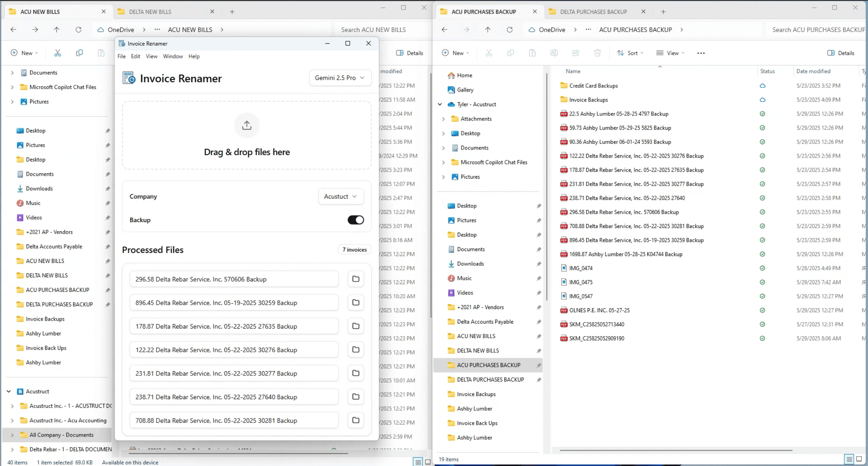
Task: Expand the All Company - Documents folder
Action: (12, 435)
